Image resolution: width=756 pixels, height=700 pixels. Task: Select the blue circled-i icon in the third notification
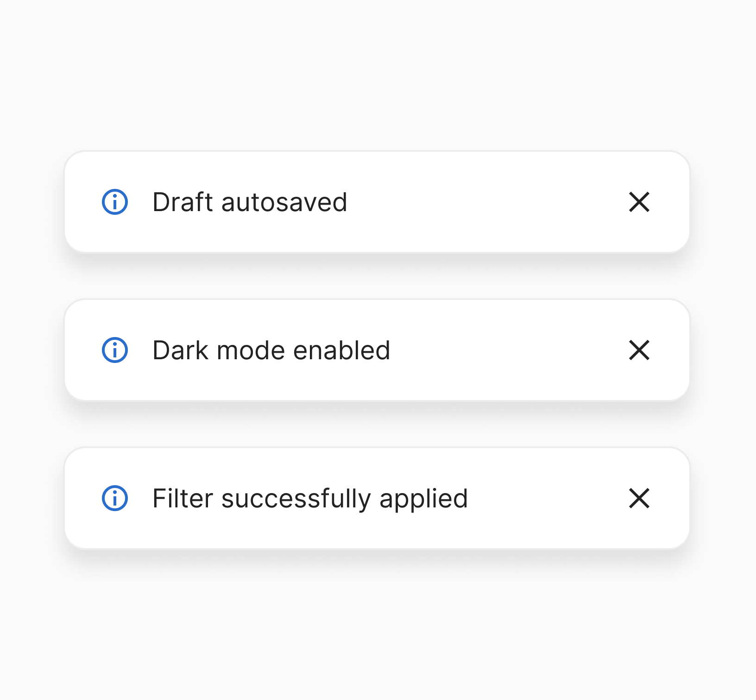point(115,498)
